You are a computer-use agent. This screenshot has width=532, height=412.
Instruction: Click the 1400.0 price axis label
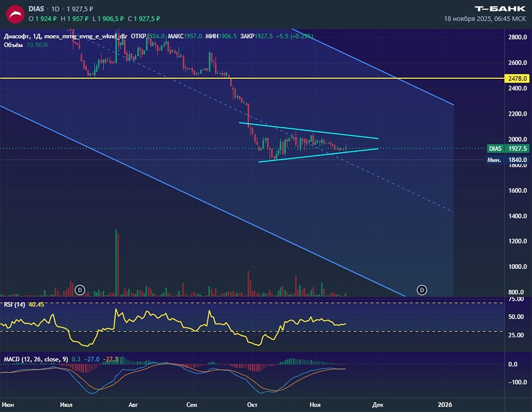(518, 216)
